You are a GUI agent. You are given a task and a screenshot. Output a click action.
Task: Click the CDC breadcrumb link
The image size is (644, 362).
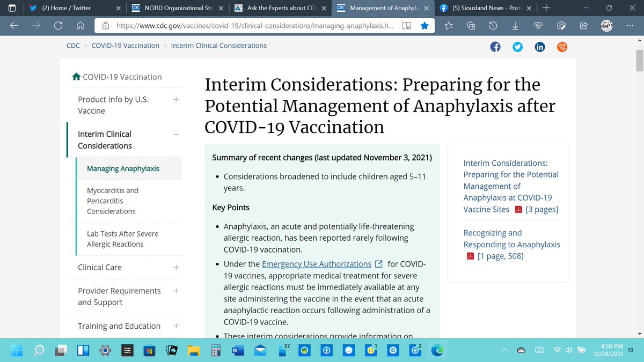[x=73, y=46]
